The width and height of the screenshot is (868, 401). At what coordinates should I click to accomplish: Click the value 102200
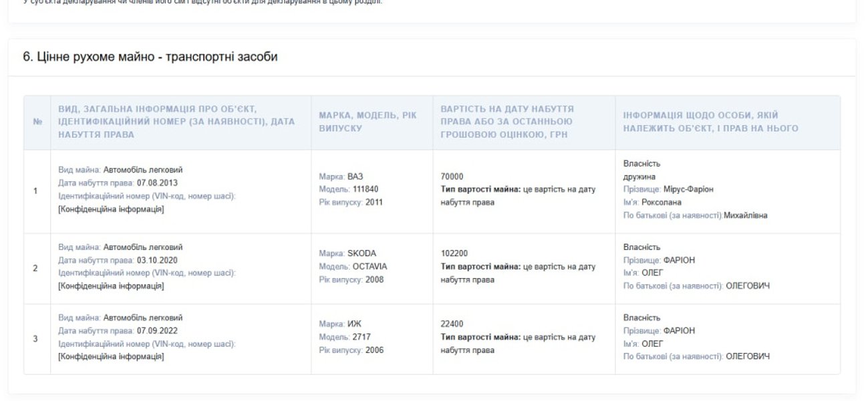click(x=454, y=254)
